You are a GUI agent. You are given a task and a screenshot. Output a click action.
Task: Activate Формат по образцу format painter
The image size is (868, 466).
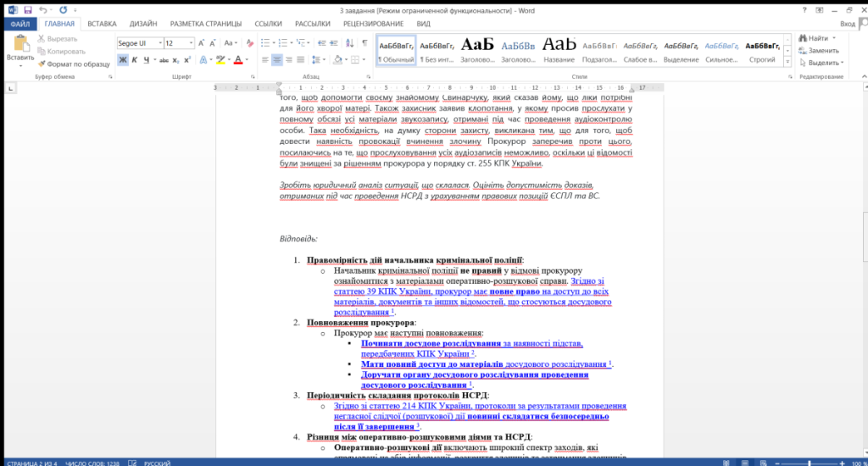pos(74,64)
